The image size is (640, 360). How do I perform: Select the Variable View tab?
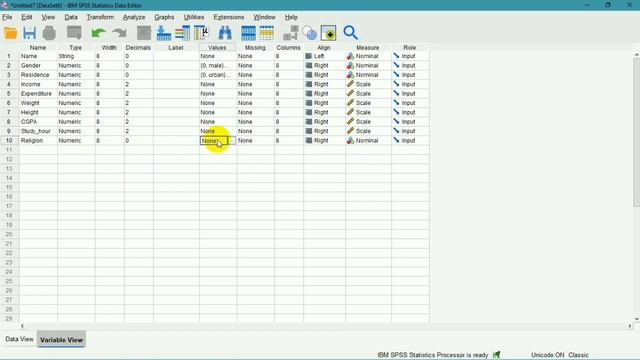click(x=61, y=340)
